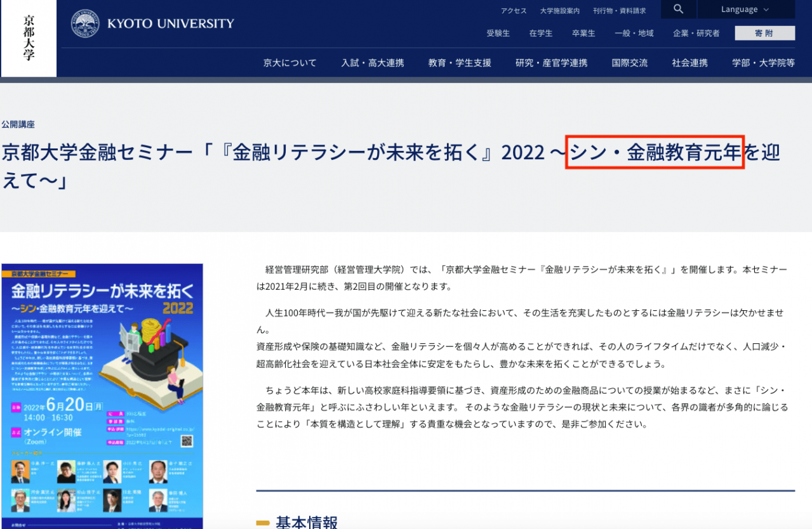
Task: Click the KYOTO UNIVERSITY wordmark
Action: [171, 24]
